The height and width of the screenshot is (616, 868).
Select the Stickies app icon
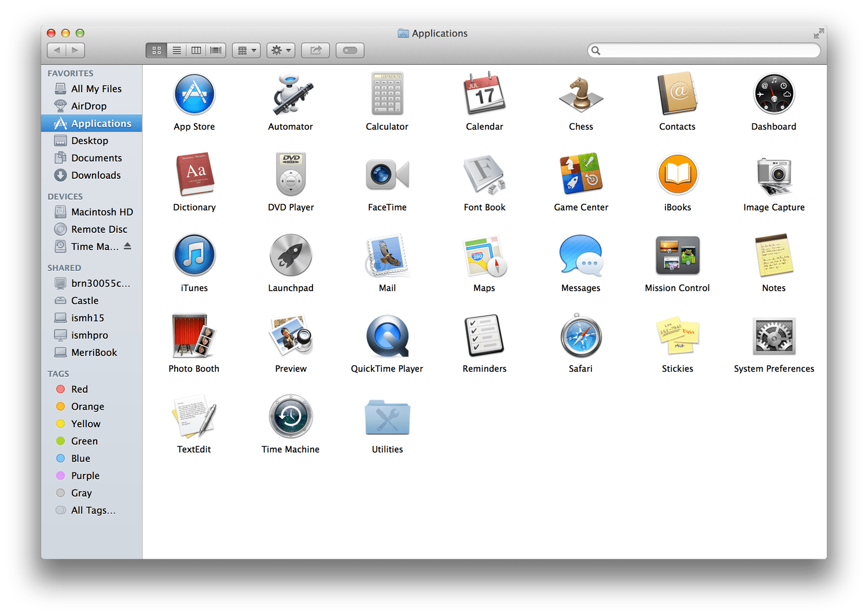[x=677, y=336]
